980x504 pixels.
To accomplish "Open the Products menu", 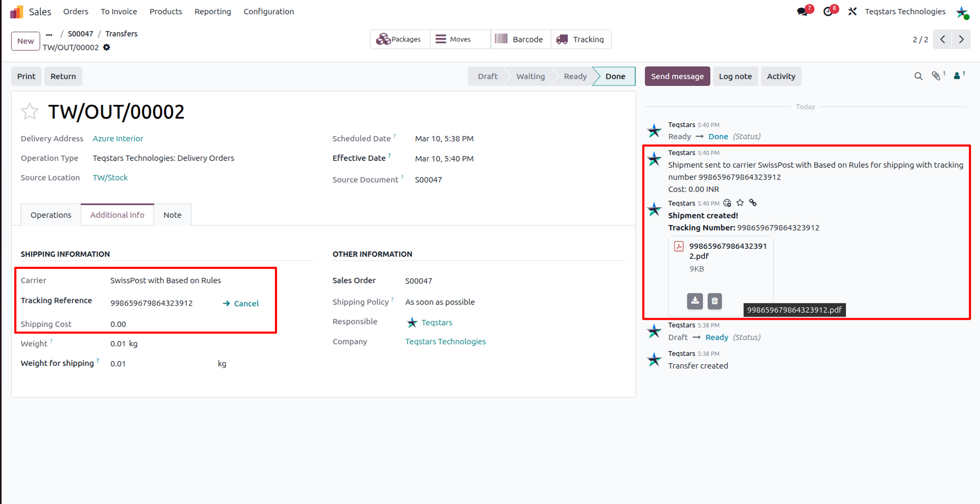I will pyautogui.click(x=166, y=12).
